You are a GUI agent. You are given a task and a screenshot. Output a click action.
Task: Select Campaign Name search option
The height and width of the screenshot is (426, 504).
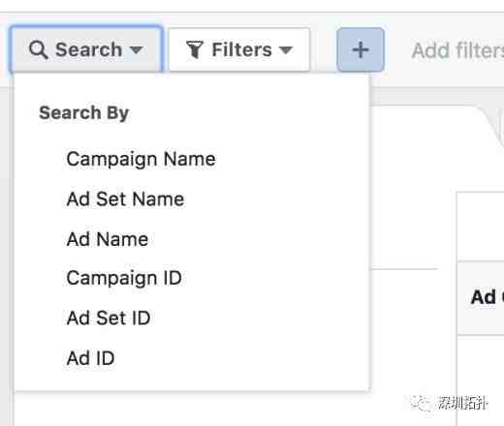(x=141, y=159)
